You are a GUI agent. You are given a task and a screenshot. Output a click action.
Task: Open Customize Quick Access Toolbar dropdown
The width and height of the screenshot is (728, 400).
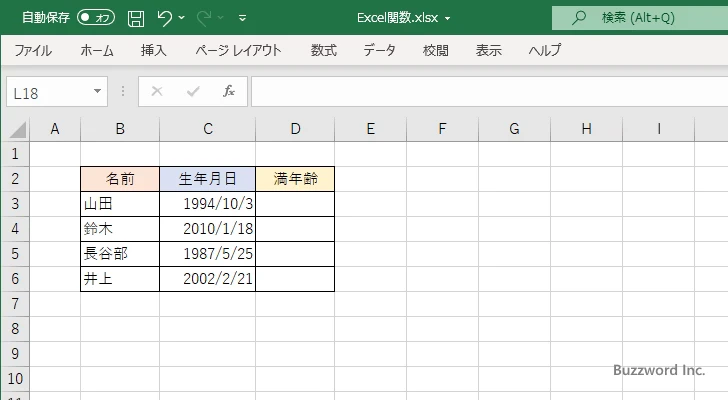[x=242, y=18]
